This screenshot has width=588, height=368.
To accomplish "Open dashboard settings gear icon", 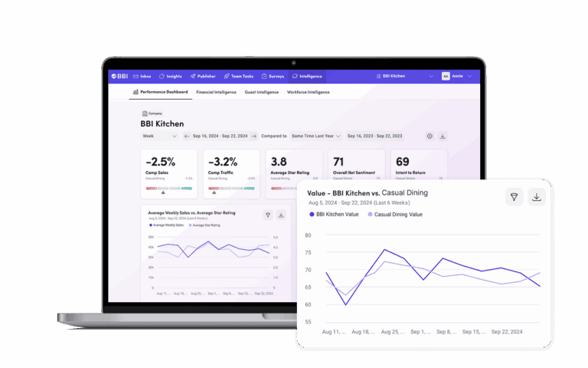I will [x=430, y=136].
